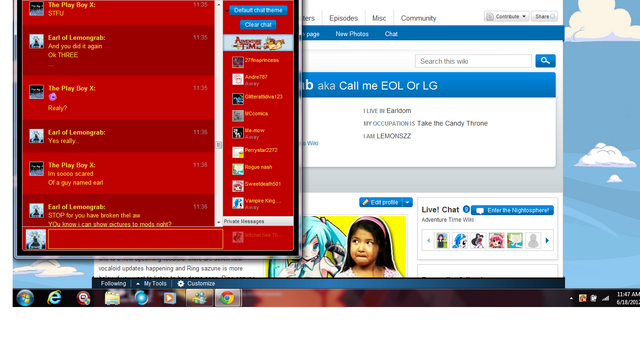The height and width of the screenshot is (360, 640).
Task: Show previous Live! Chat avatars with left arrow
Action: tap(428, 240)
